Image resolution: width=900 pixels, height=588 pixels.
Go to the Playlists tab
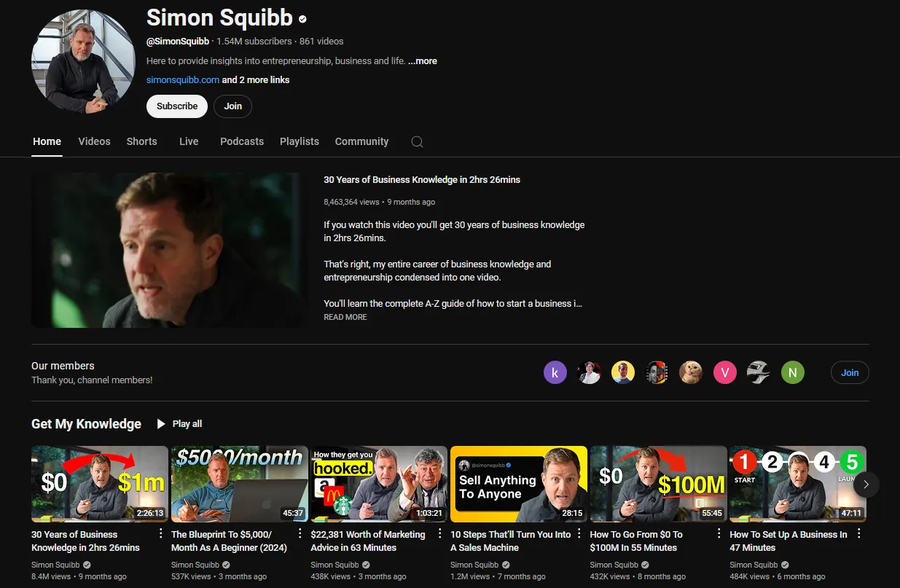pyautogui.click(x=300, y=141)
